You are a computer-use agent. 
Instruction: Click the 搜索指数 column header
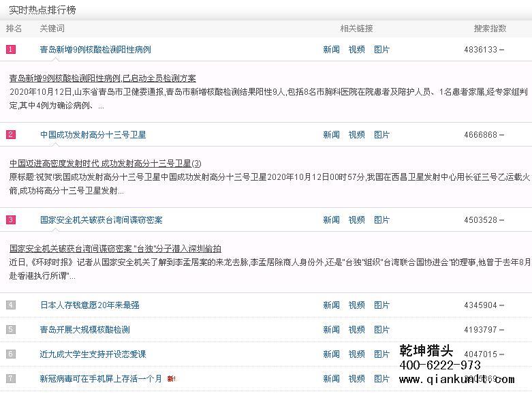(x=490, y=29)
